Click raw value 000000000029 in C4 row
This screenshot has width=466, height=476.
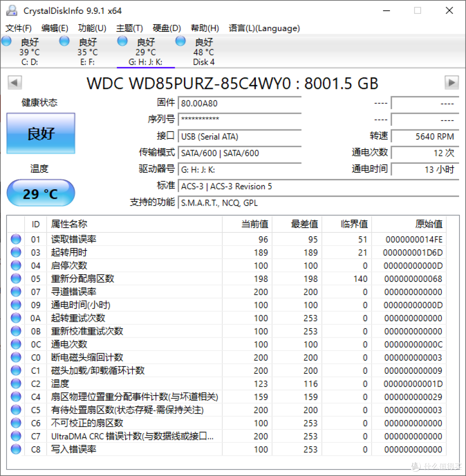coord(413,397)
